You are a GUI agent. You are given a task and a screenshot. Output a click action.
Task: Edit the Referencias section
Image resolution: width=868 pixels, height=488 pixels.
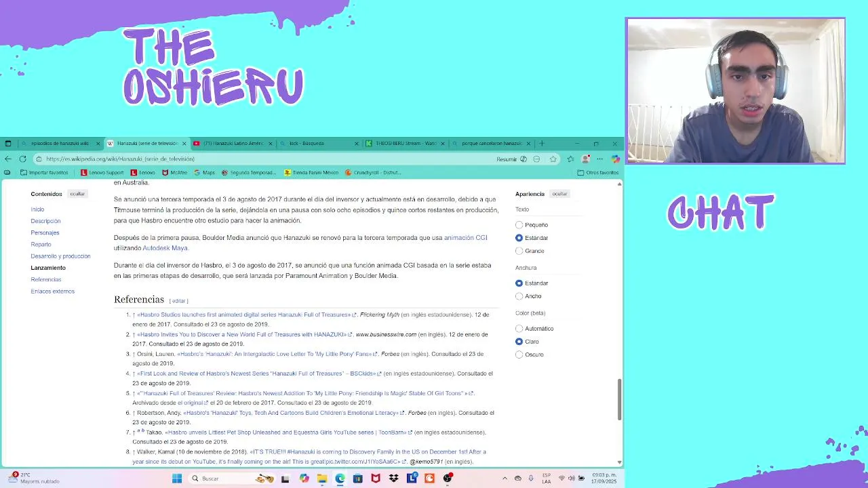coord(178,301)
